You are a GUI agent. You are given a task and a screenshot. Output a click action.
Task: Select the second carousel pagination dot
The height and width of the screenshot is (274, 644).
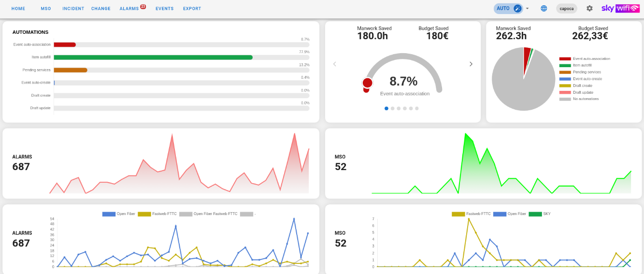392,109
